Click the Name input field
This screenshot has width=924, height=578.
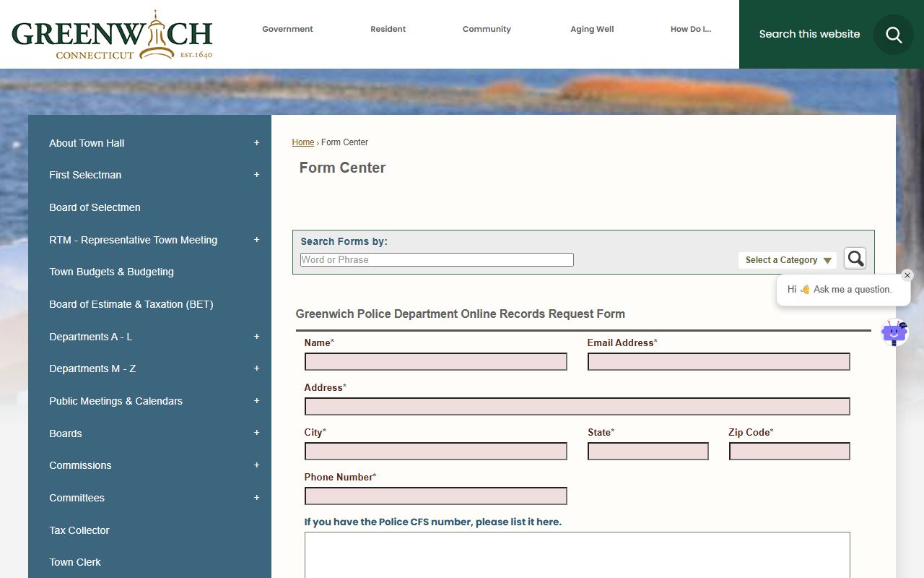tap(436, 362)
